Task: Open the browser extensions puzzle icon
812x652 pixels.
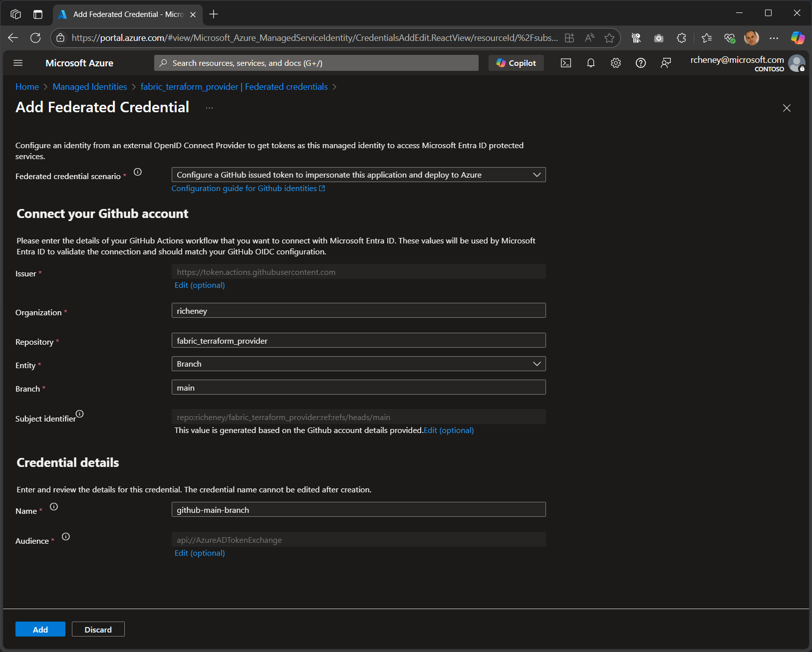Action: pos(681,38)
